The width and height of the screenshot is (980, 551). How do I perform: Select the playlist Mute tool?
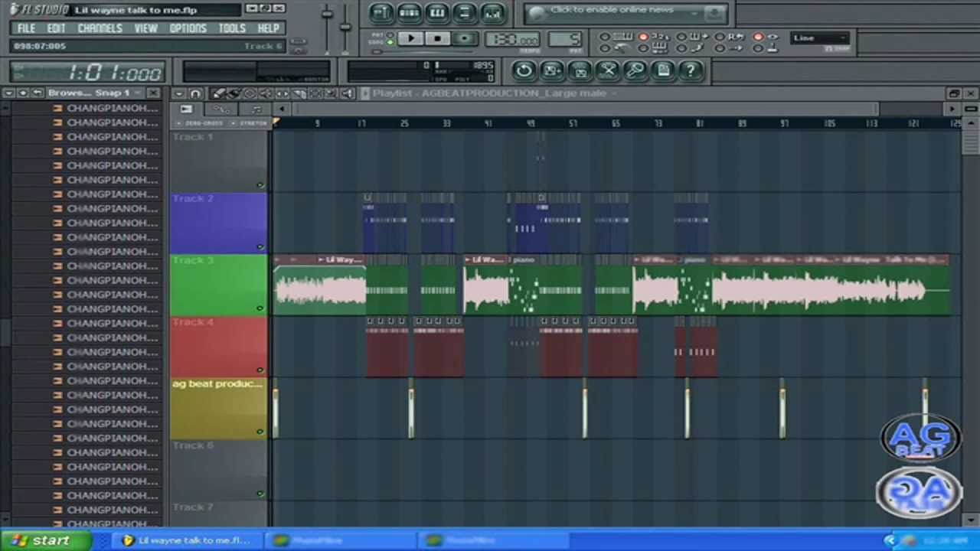click(265, 93)
